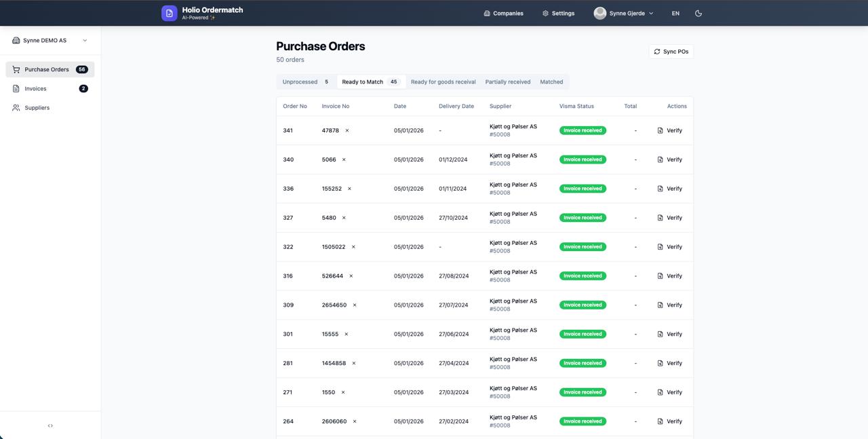Open Settings from the top bar
868x439 pixels.
558,13
